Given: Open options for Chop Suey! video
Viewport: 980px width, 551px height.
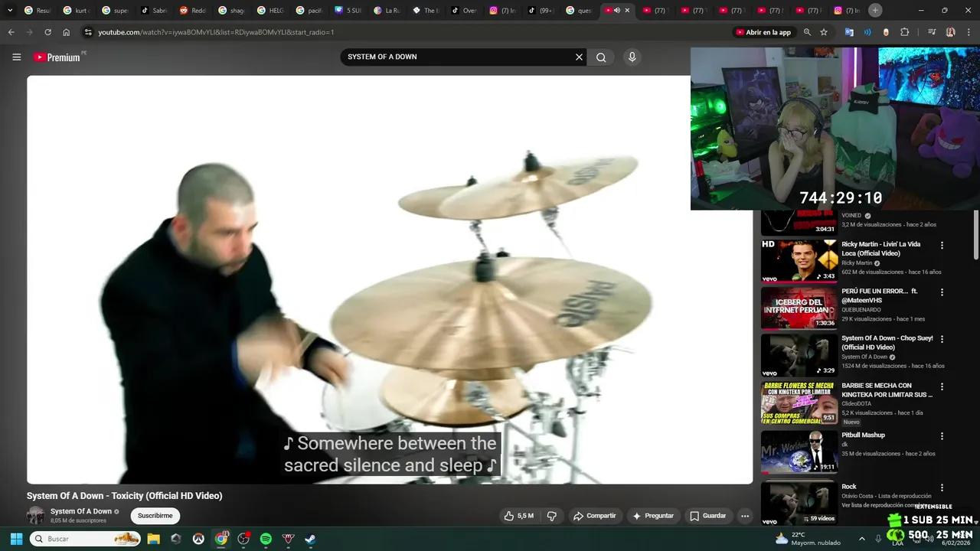Looking at the screenshot, I should point(942,339).
